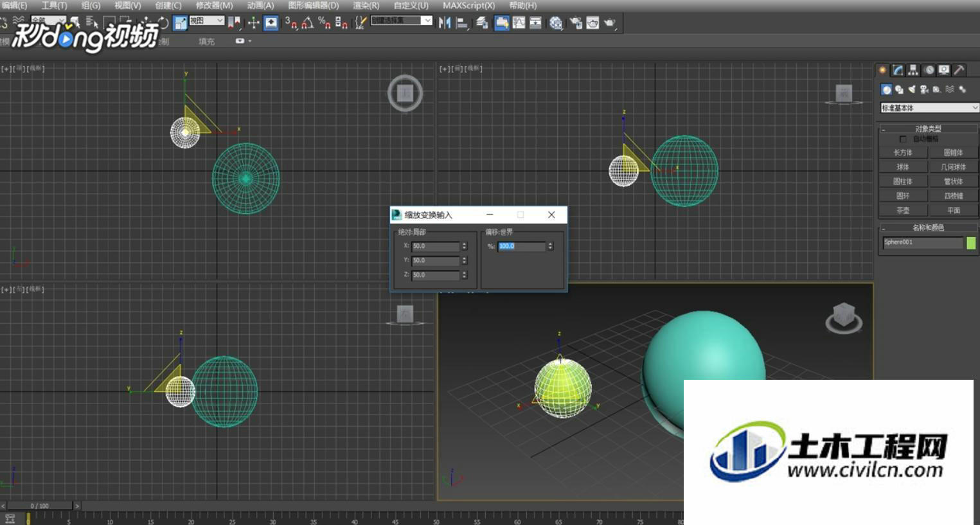Click the 0 / 100 time slider
This screenshot has width=980, height=525.
click(40, 506)
